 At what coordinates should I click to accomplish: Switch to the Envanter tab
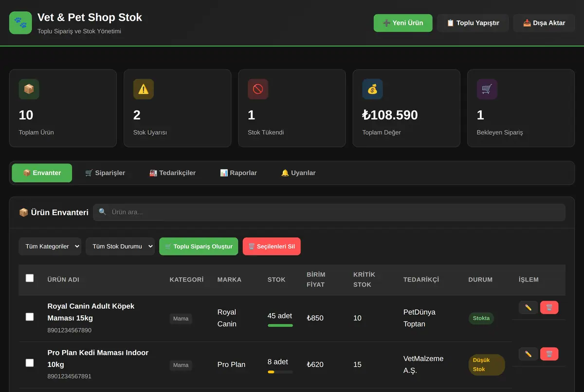42,173
